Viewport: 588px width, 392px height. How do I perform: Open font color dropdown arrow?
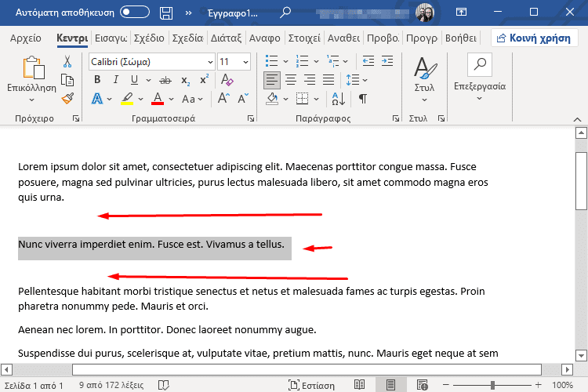[171, 100]
